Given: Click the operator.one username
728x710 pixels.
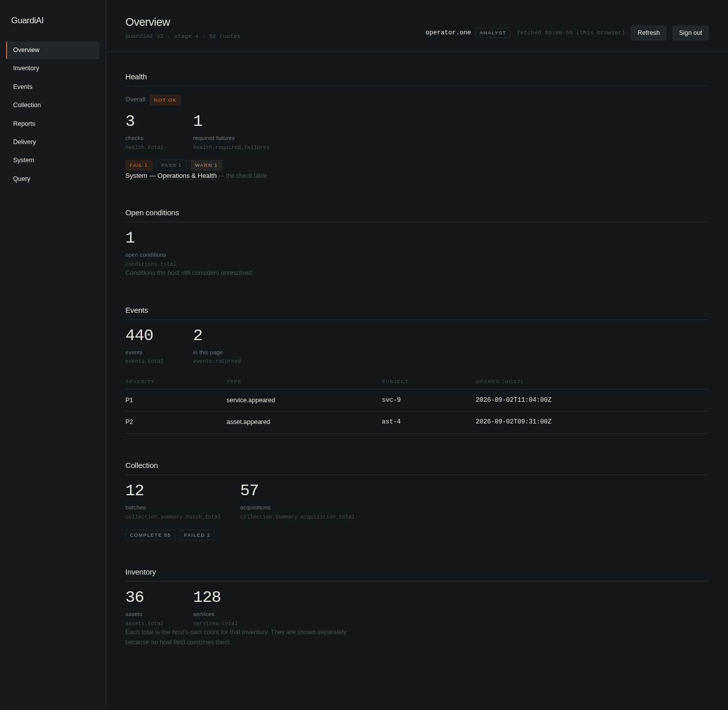Looking at the screenshot, I should [448, 33].
